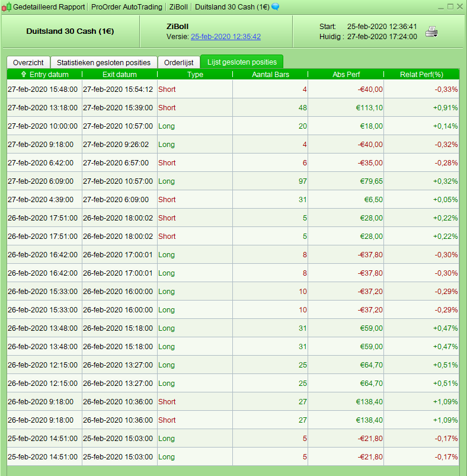The width and height of the screenshot is (467, 476).
Task: Click the Huidig time 27-feb-2020 17:24:00
Action: tap(382, 37)
